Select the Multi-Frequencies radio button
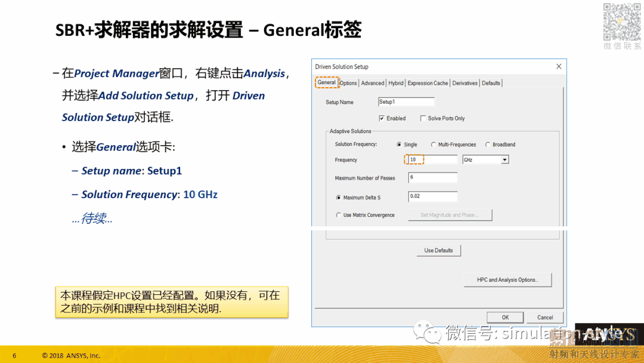 433,144
